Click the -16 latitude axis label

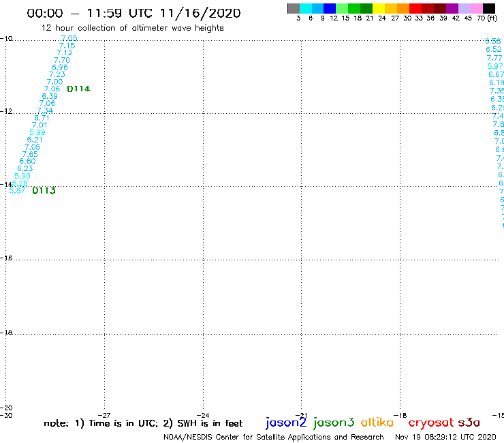click(x=6, y=258)
